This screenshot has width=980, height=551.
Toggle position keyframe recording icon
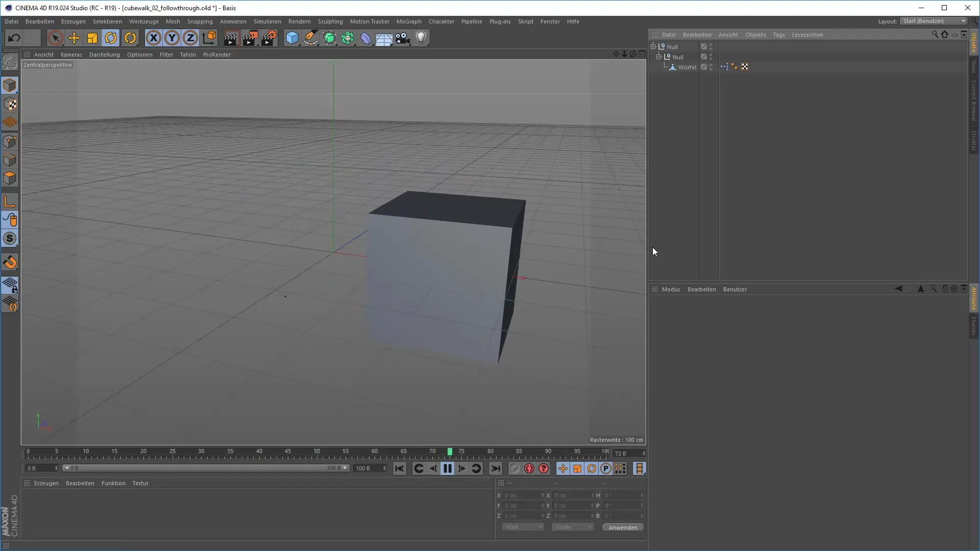pos(562,468)
